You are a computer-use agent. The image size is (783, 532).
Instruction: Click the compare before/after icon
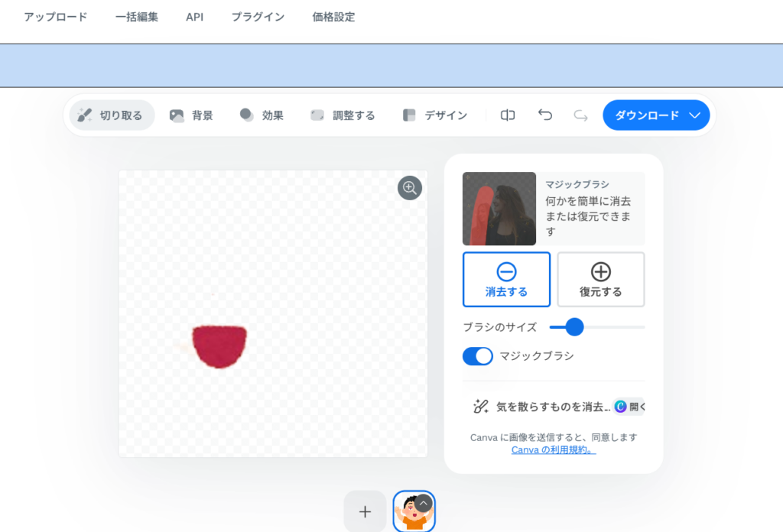pyautogui.click(x=508, y=115)
